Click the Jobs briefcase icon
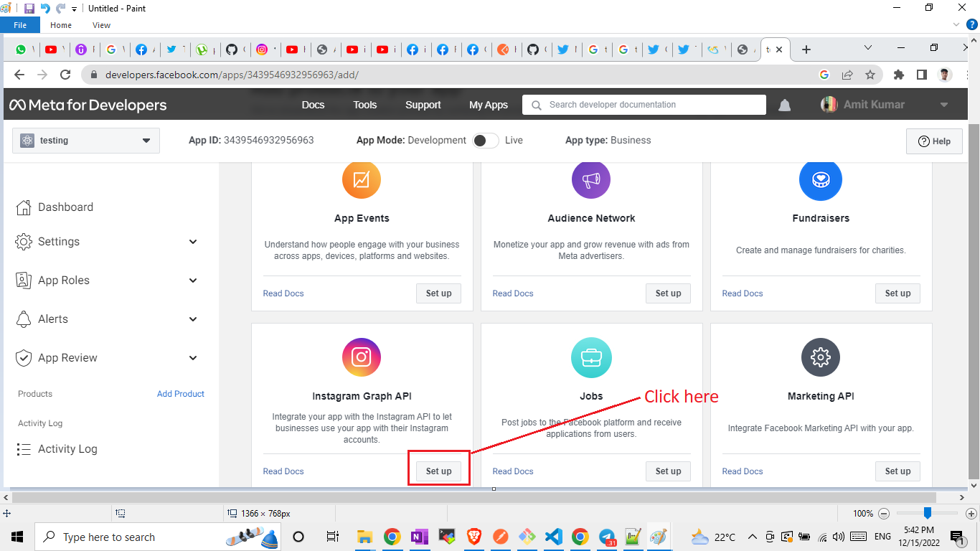 pyautogui.click(x=590, y=357)
